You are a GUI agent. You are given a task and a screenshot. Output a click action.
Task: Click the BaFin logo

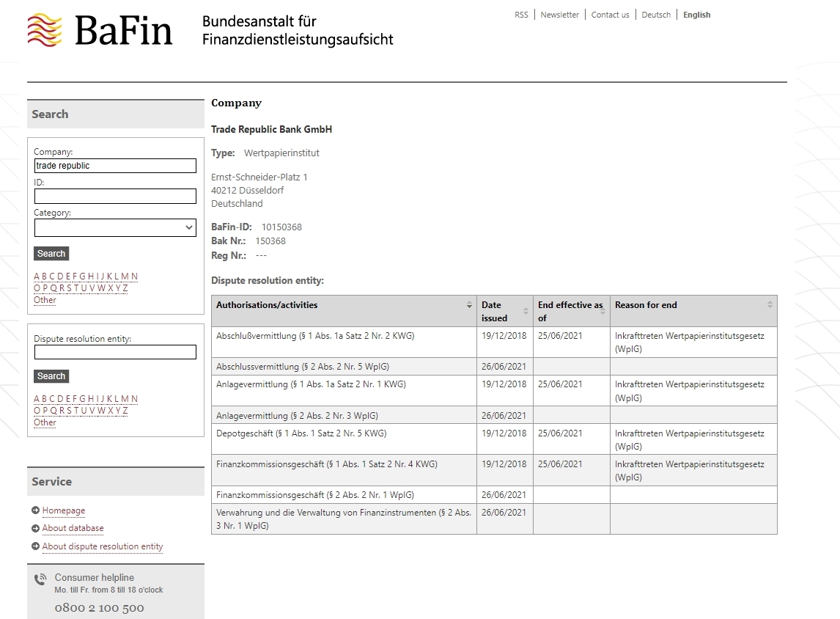pos(100,31)
